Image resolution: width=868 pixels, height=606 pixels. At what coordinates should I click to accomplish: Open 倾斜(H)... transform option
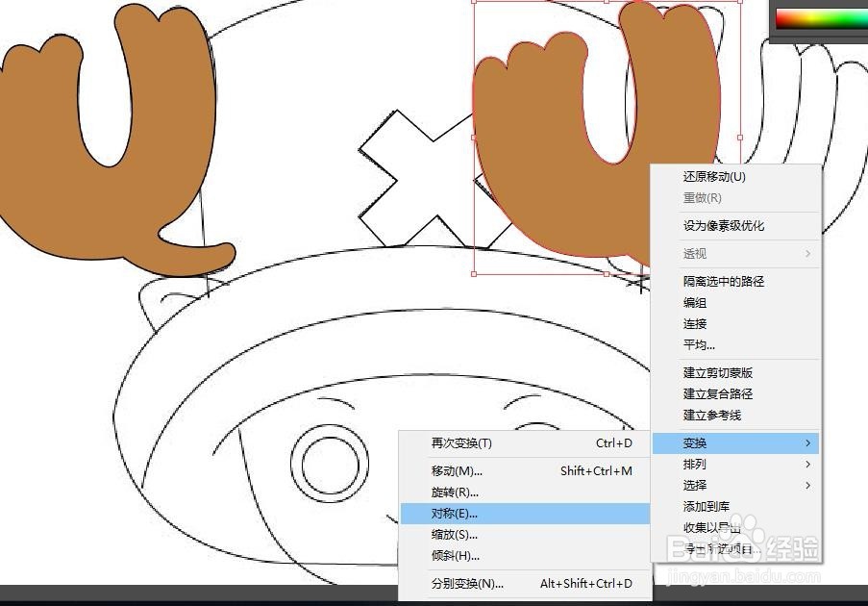pos(525,556)
